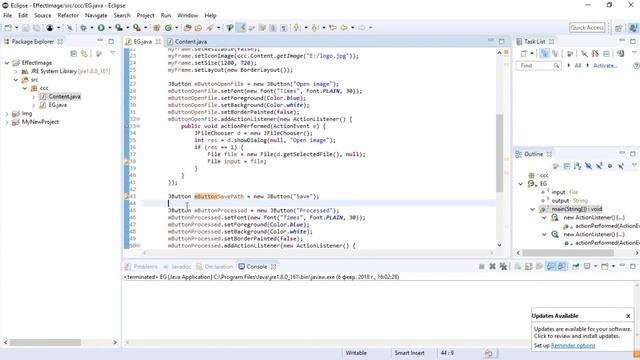Open the Run button dropdown arrow
The image size is (640, 360).
[109, 28]
